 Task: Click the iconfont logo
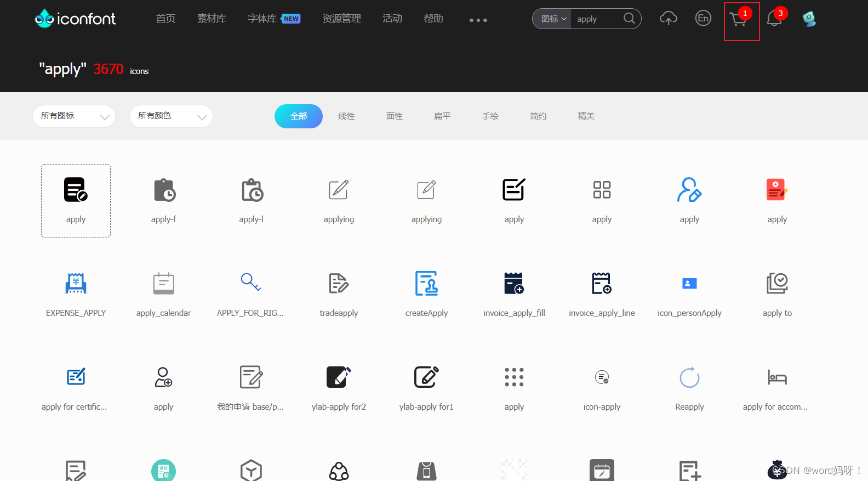pos(75,19)
